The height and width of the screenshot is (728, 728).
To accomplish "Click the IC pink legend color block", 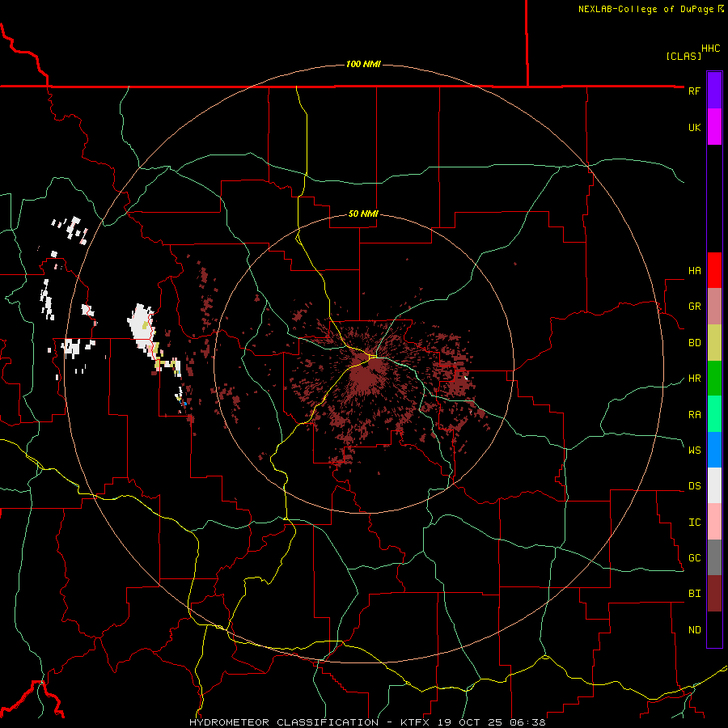I will [x=714, y=522].
